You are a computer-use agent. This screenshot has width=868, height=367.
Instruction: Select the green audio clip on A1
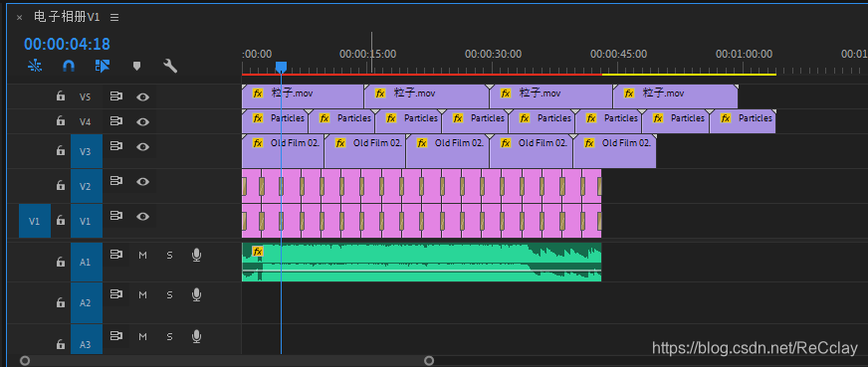[421, 262]
